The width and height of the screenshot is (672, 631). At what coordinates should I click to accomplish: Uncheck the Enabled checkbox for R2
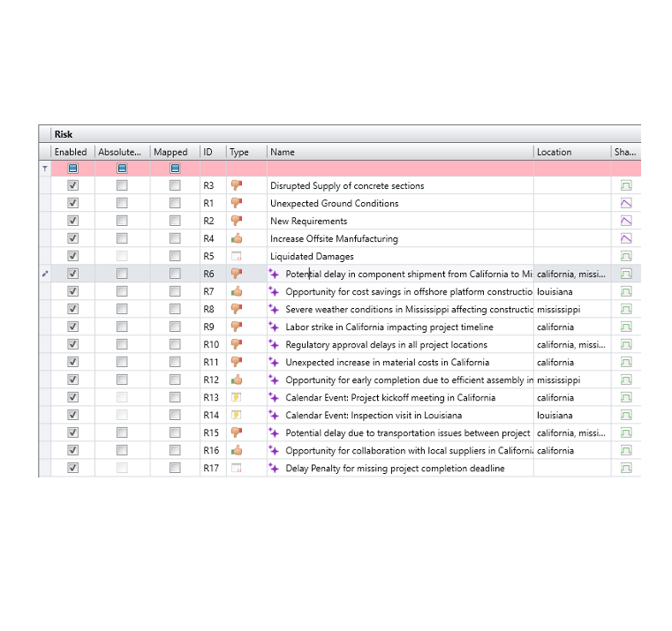coord(73,221)
